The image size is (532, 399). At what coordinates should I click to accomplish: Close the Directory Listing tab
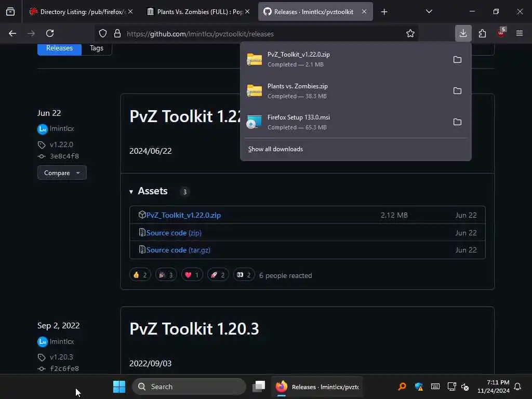click(x=130, y=12)
